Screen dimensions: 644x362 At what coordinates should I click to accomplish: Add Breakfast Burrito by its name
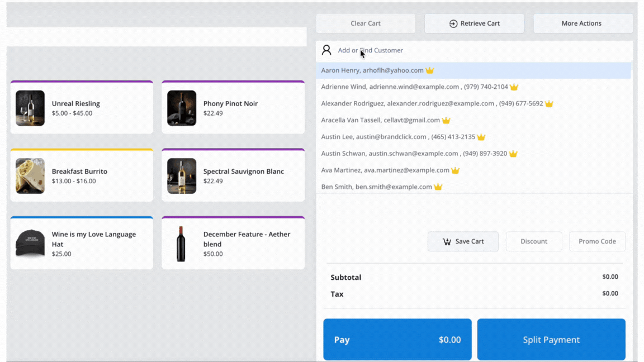tap(79, 171)
